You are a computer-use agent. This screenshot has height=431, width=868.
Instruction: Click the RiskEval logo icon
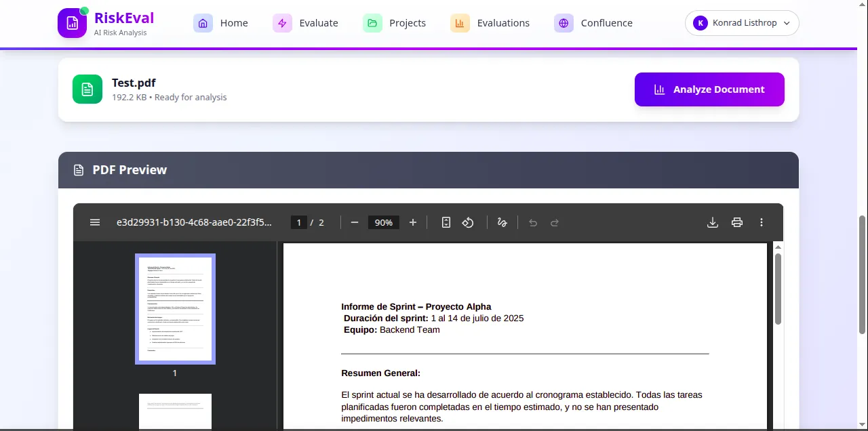(72, 23)
